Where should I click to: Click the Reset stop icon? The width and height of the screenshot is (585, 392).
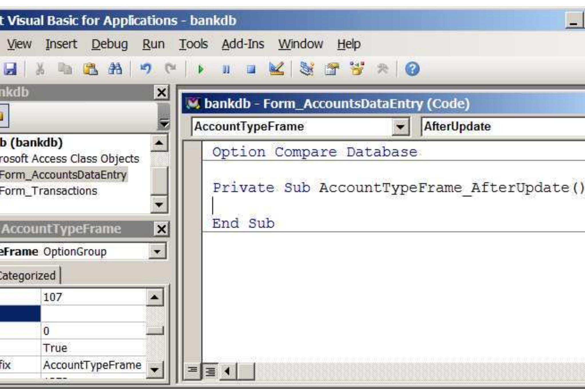tap(251, 69)
